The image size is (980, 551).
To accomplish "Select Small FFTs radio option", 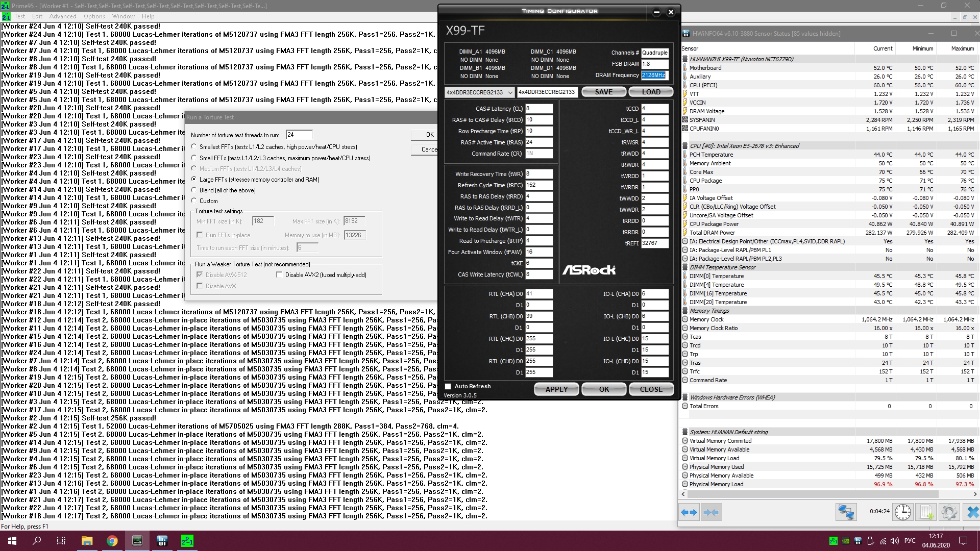I will (x=194, y=158).
